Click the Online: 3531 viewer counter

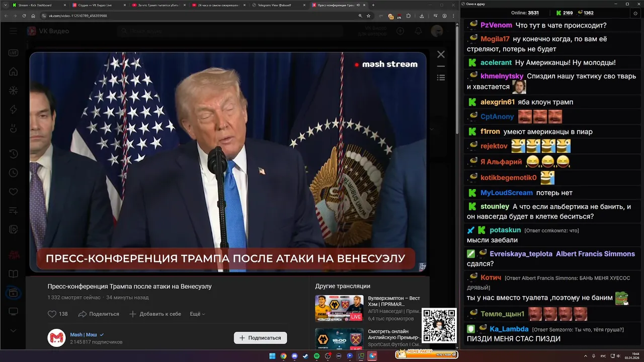tap(525, 13)
